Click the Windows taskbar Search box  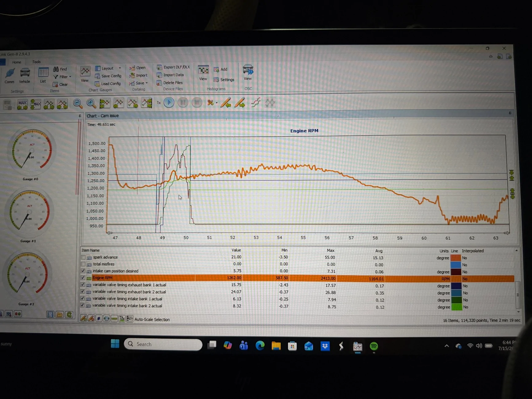pos(163,344)
